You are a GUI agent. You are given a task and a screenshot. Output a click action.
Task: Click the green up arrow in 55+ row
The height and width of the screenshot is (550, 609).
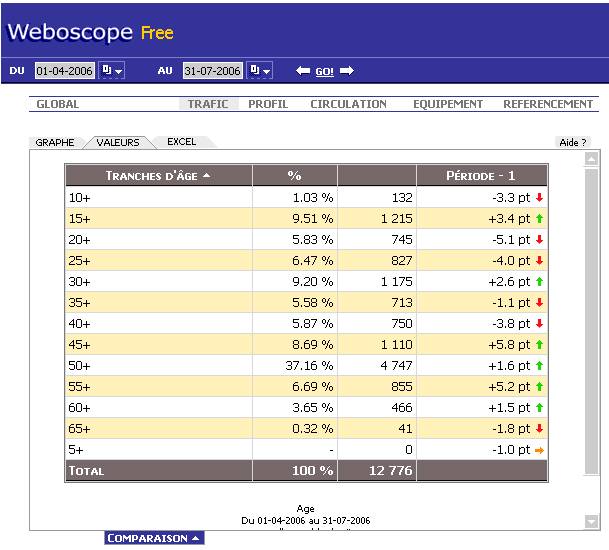[539, 386]
